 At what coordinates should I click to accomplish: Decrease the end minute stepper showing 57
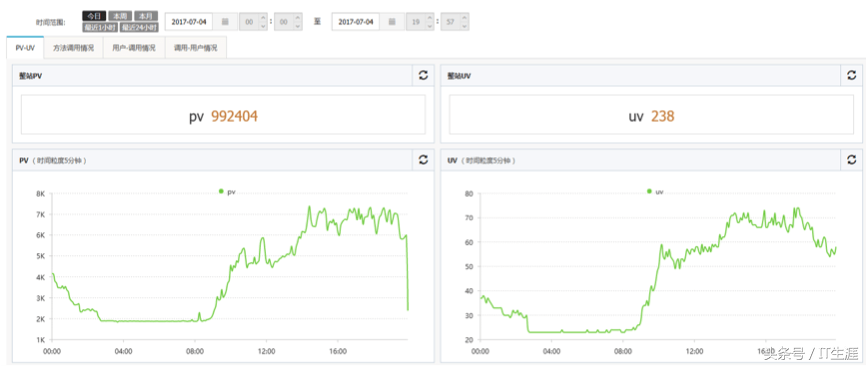click(464, 26)
